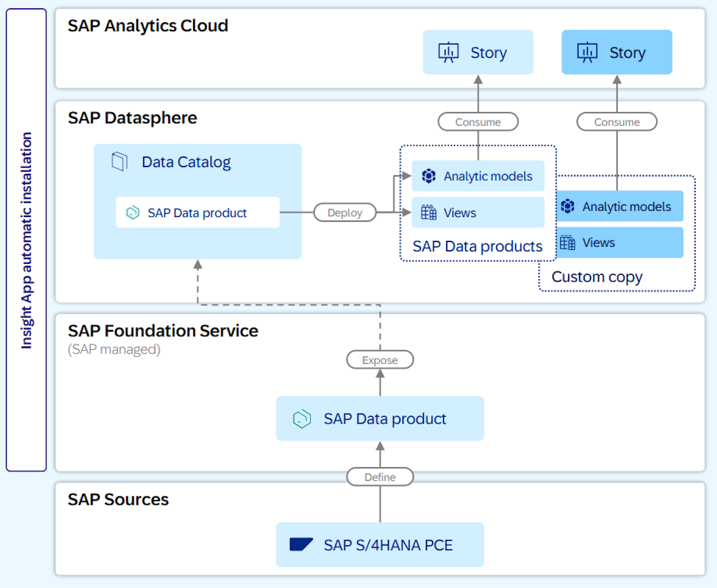717x588 pixels.
Task: Click the presentation icon in the darker blue Story box
Action: 587,53
